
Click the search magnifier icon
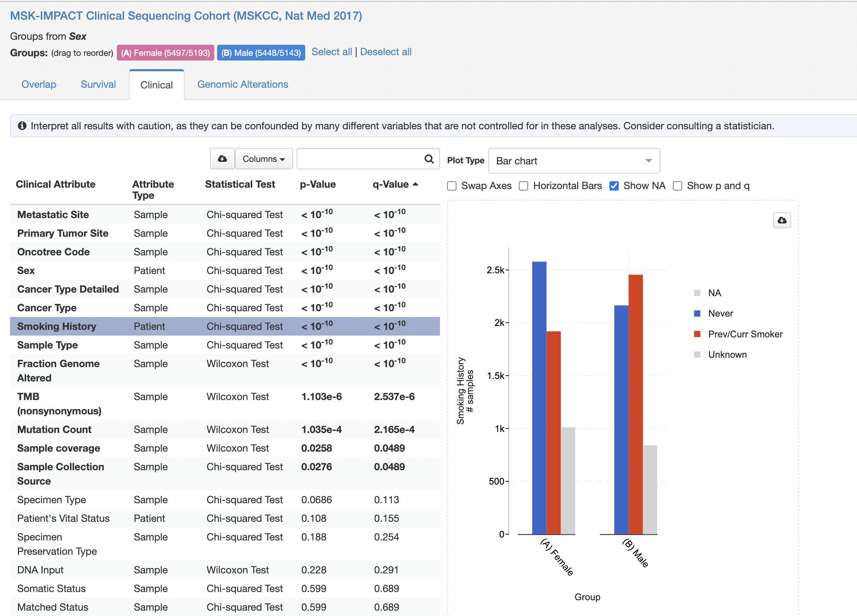click(428, 159)
